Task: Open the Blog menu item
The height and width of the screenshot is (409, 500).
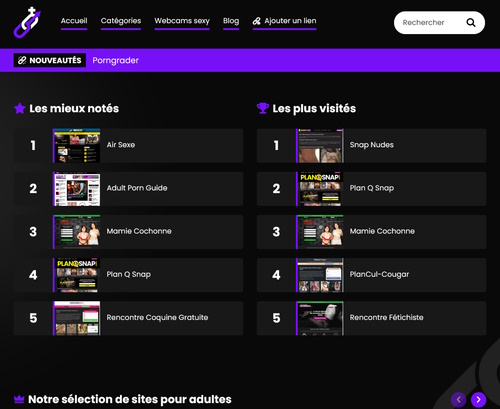Action: click(x=231, y=21)
